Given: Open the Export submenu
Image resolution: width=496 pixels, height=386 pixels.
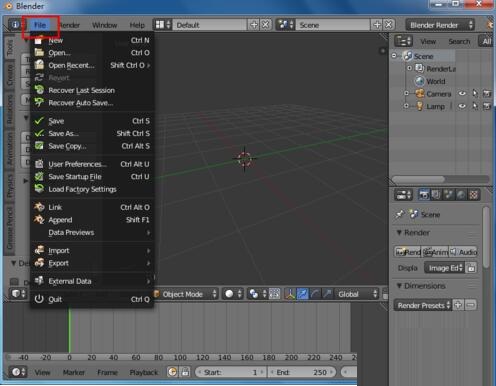Looking at the screenshot, I should click(x=92, y=263).
